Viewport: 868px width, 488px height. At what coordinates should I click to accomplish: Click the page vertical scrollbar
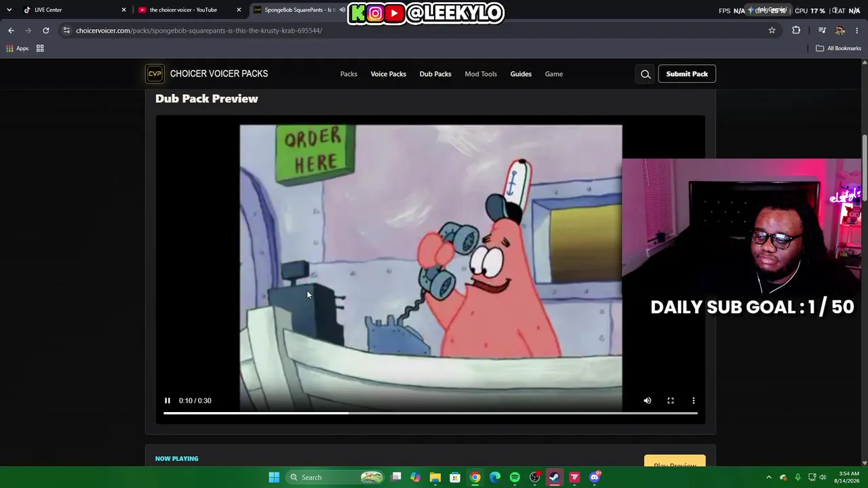click(x=864, y=169)
